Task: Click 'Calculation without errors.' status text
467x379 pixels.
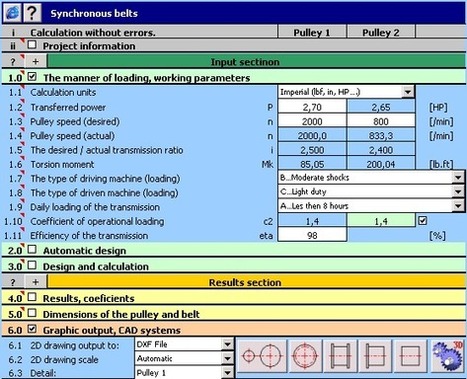Action: tap(93, 33)
